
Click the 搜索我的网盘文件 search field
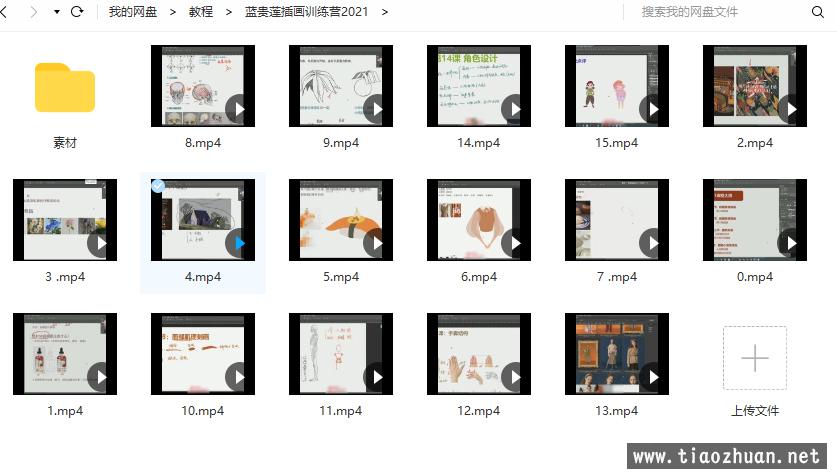coord(720,12)
